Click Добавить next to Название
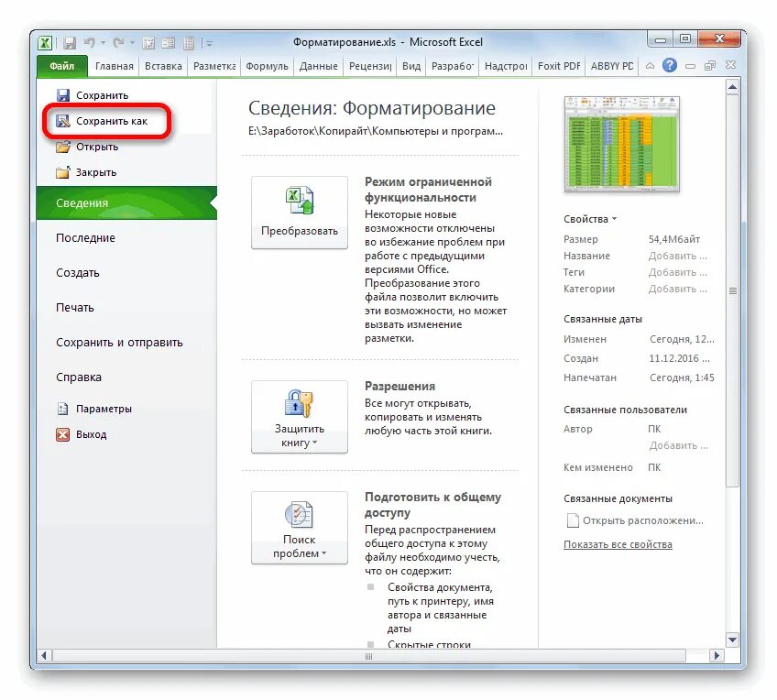Screen dimensions: 777x700 point(678,257)
